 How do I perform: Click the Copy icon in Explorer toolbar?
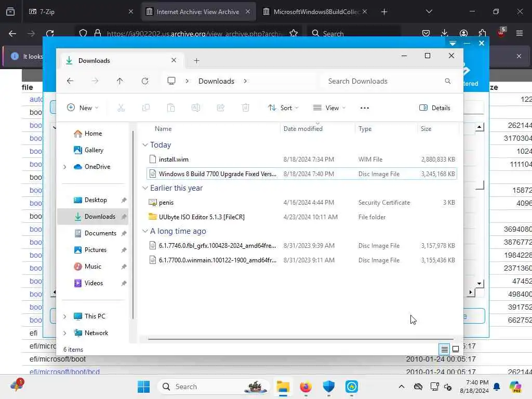pos(146,108)
